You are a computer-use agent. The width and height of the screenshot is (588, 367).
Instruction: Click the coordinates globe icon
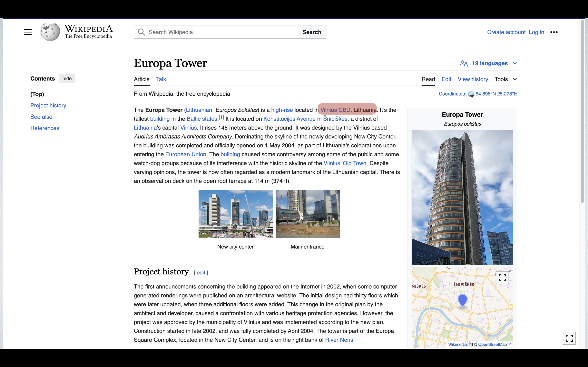tap(471, 94)
